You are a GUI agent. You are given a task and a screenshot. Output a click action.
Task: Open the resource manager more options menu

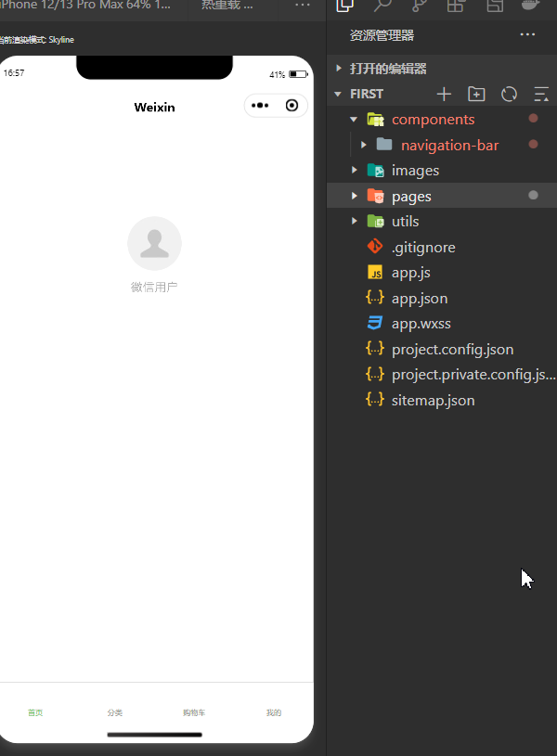point(527,34)
